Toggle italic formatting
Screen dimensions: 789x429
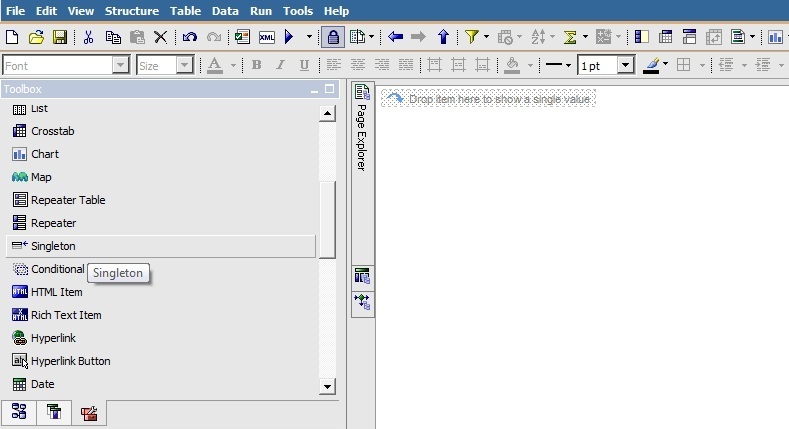tap(280, 65)
